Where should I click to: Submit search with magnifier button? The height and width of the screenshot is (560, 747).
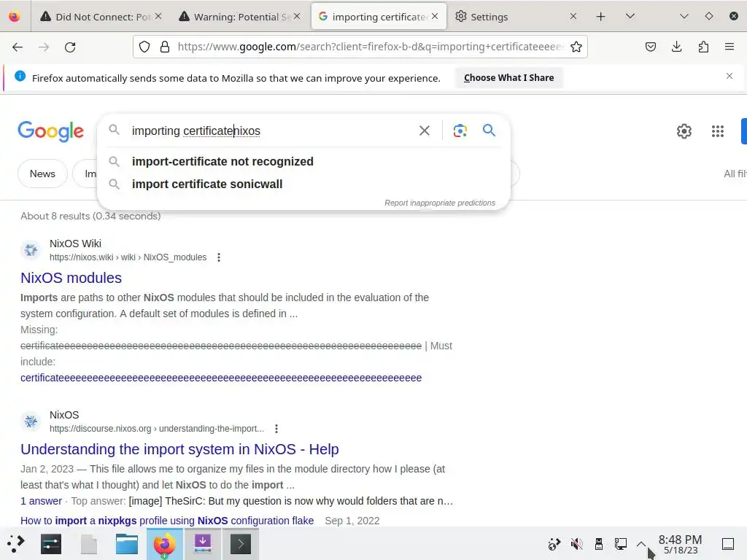click(489, 130)
